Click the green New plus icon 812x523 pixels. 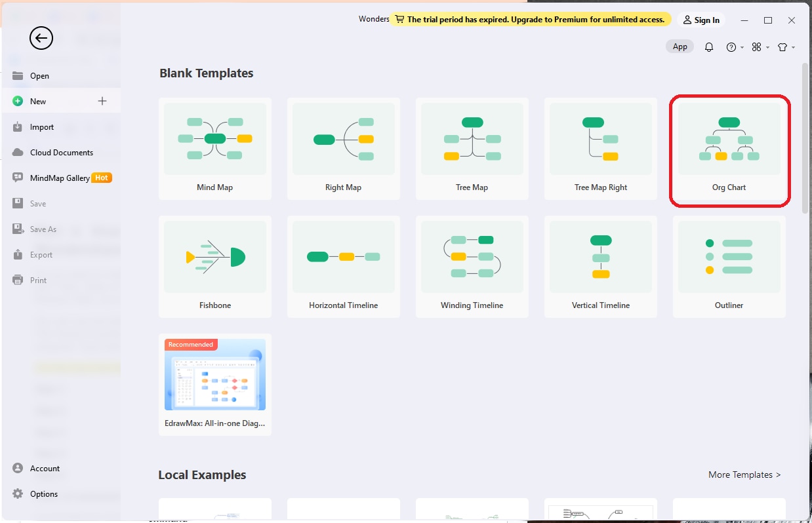pyautogui.click(x=18, y=101)
